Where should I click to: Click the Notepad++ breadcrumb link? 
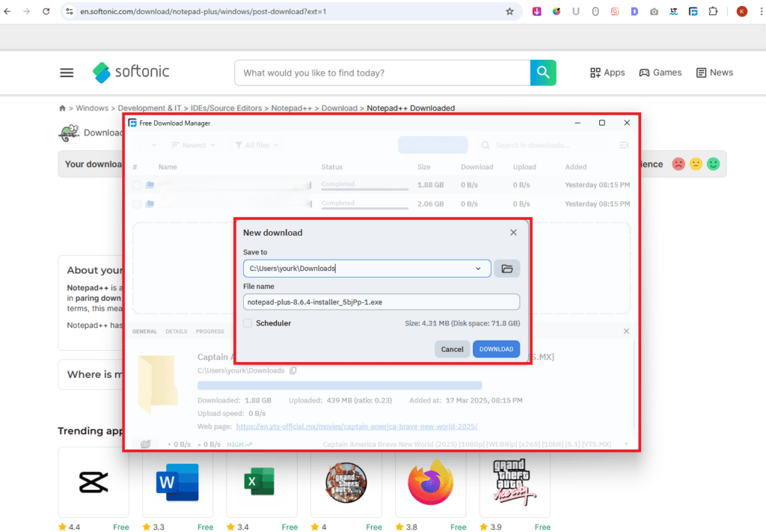[291, 108]
